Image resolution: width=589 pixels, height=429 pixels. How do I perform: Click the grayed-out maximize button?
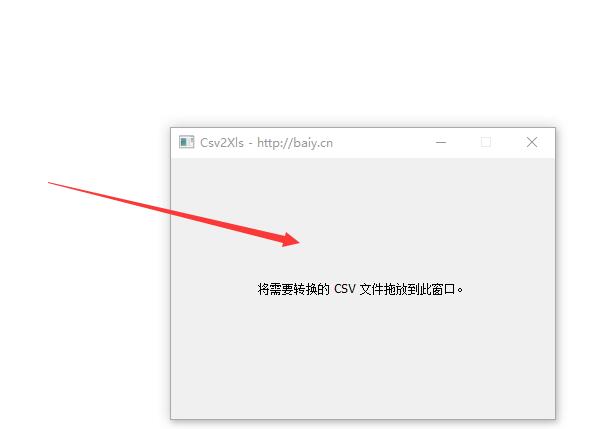coord(486,142)
